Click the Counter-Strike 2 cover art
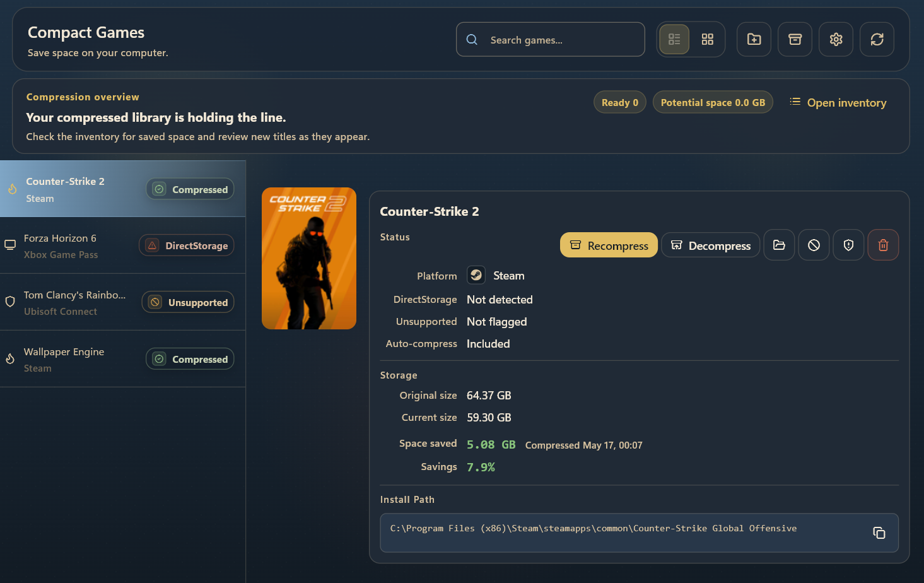 point(309,258)
